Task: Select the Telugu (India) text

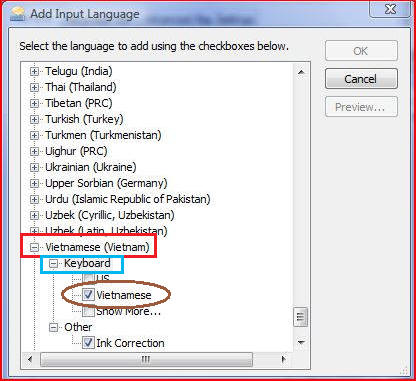Action: tap(79, 71)
